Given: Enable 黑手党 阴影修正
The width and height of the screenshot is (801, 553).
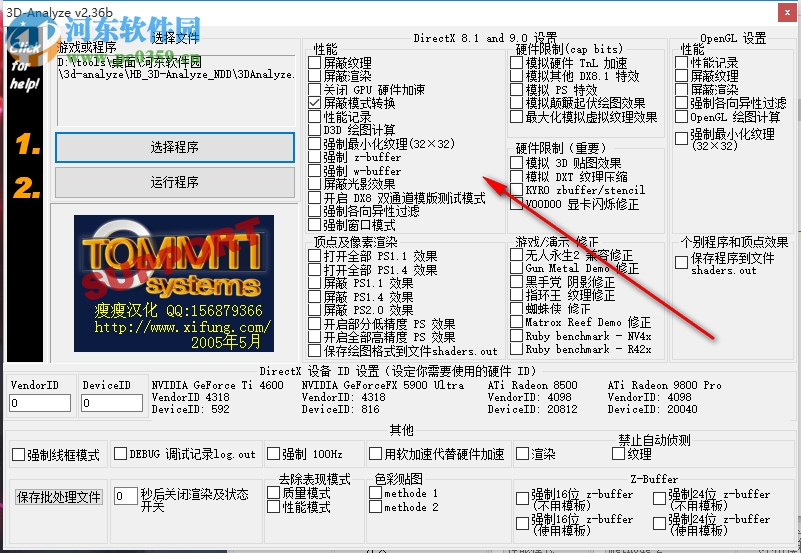Looking at the screenshot, I should [x=516, y=281].
